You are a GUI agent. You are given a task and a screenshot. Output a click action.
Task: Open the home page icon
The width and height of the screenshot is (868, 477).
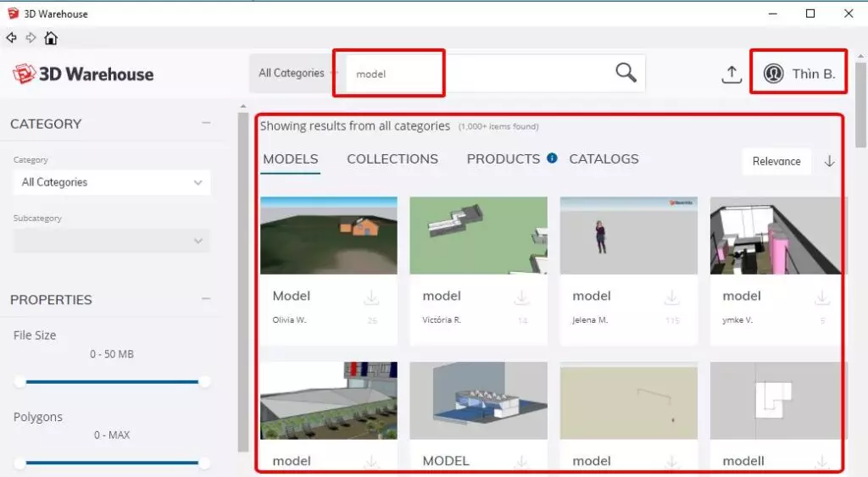tap(51, 37)
